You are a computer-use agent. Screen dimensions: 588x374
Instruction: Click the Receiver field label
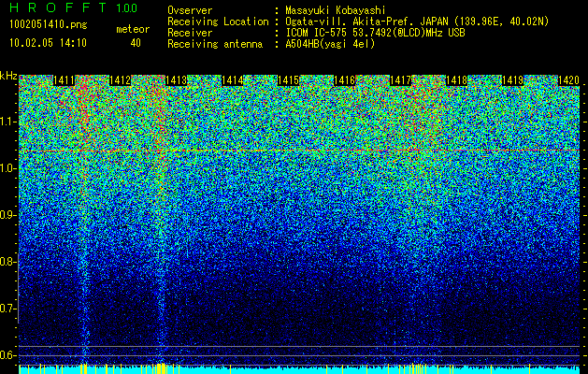[190, 33]
